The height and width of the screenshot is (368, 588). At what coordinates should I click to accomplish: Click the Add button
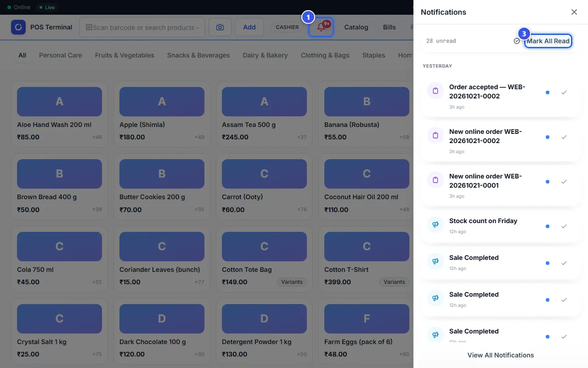click(x=249, y=27)
